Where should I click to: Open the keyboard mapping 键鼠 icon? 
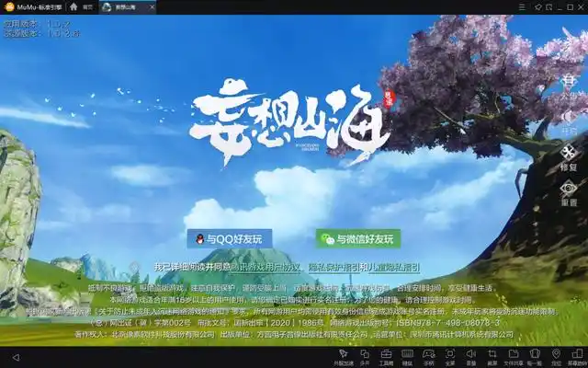407,357
